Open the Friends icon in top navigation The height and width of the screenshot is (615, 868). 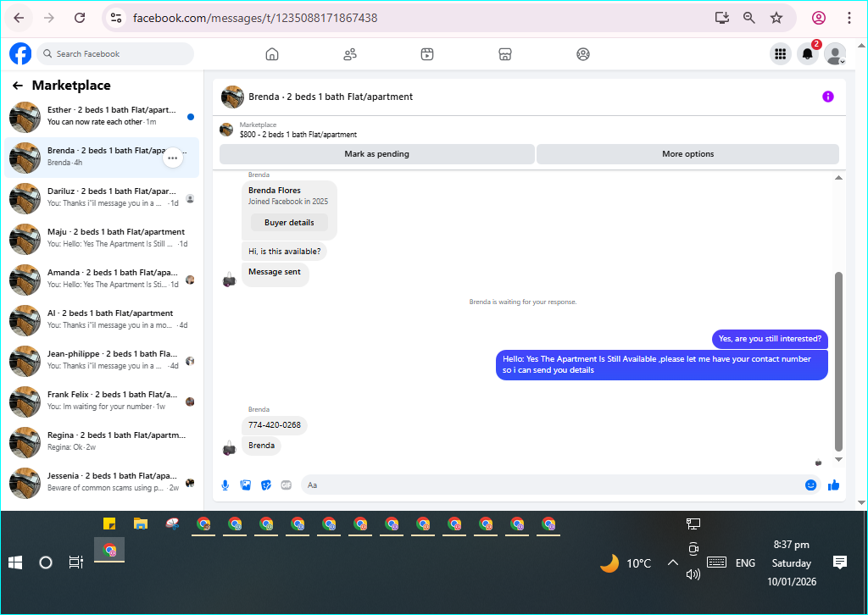(350, 54)
